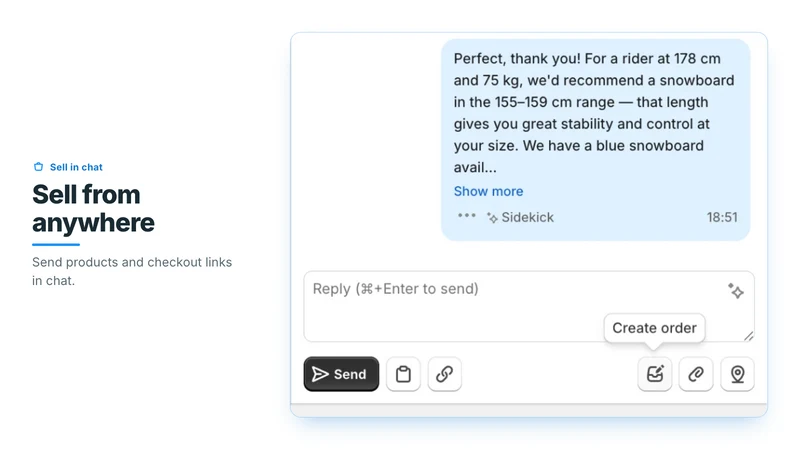Click the sparkle AI icon in reply box

[x=736, y=291]
